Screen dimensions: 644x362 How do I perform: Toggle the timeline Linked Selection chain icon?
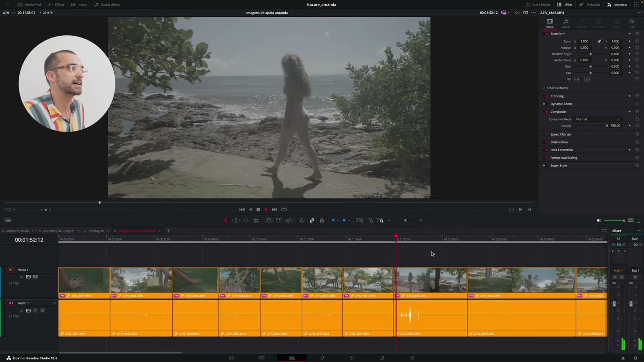312,220
